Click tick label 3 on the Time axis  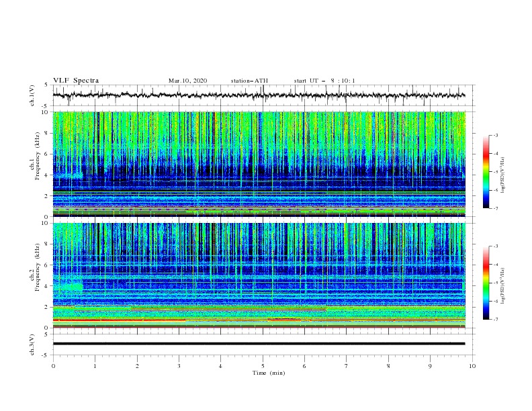point(179,366)
